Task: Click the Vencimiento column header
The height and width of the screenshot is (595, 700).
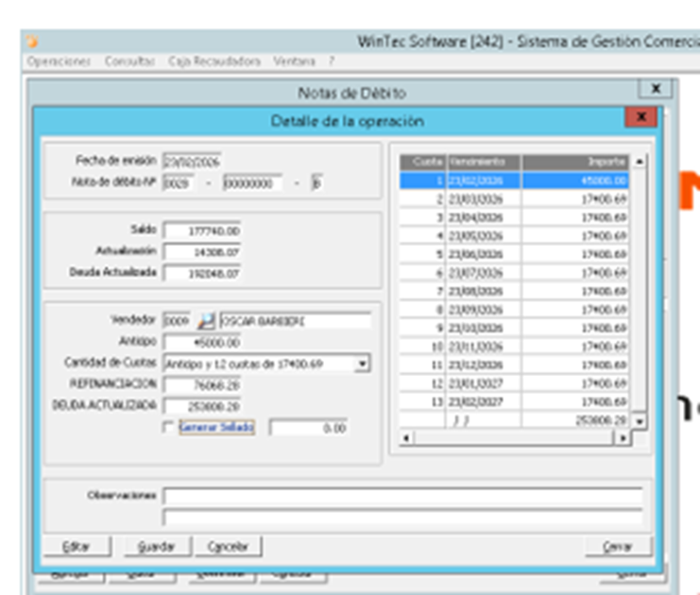Action: [x=484, y=161]
